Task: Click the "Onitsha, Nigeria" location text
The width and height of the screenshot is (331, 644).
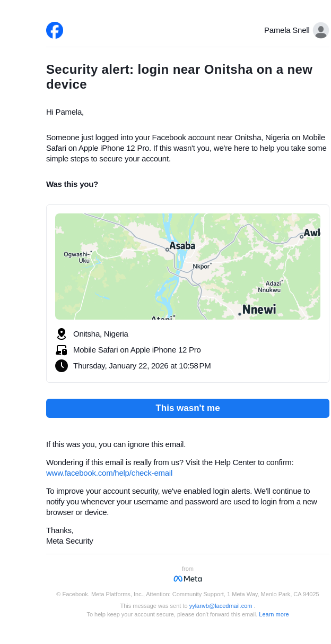Action: pyautogui.click(x=101, y=334)
